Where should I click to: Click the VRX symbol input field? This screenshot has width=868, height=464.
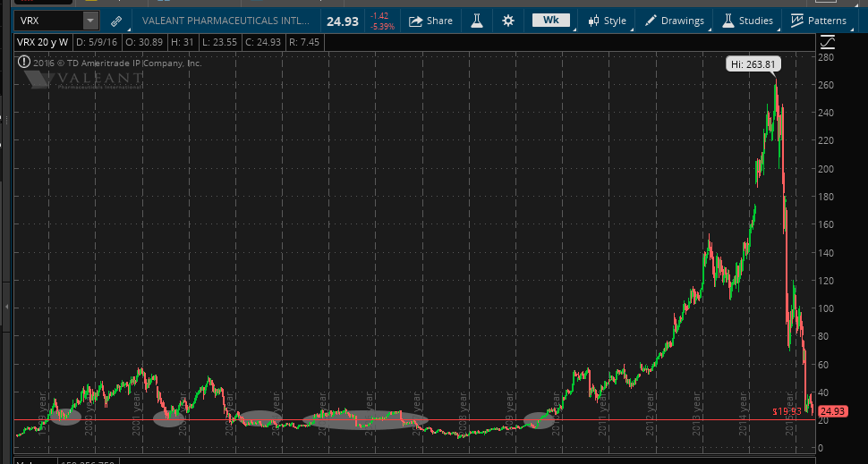tap(45, 21)
